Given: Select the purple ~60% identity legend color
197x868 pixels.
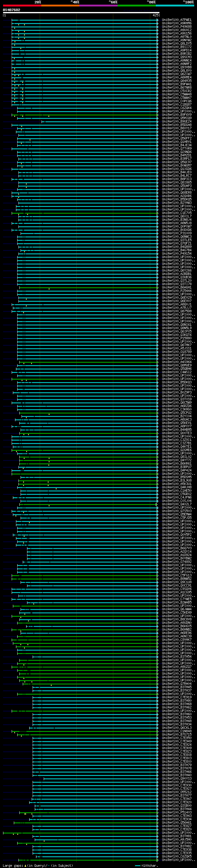Looking at the screenshot, I should click(x=98, y=6).
